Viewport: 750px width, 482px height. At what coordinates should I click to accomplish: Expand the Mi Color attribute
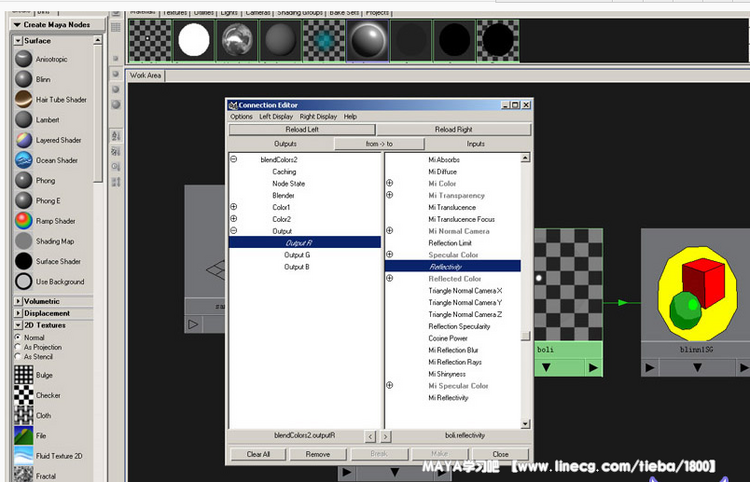[x=389, y=183]
